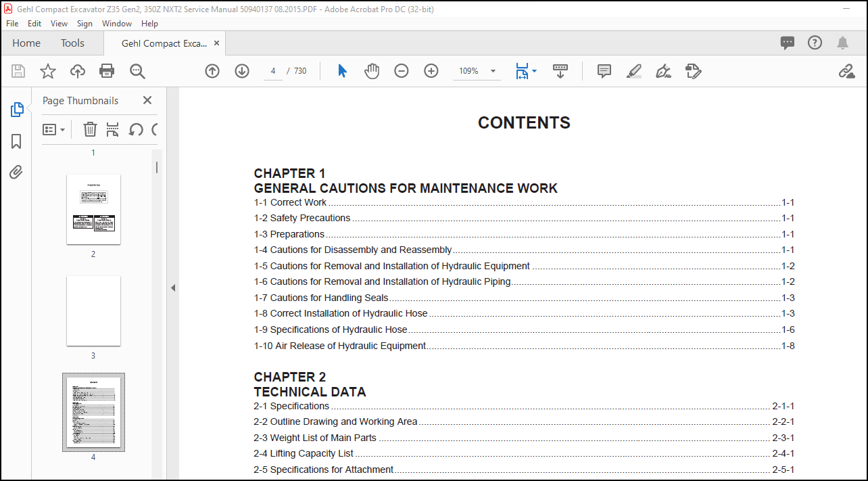This screenshot has height=481, width=868.
Task: Click the CONTENTS page heading
Action: [524, 122]
